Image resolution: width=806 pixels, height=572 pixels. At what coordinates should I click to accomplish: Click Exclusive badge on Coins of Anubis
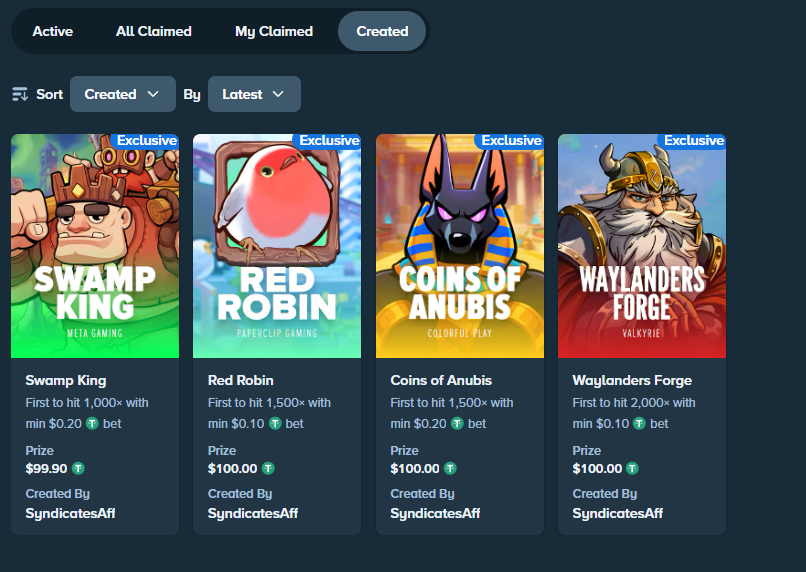[510, 141]
